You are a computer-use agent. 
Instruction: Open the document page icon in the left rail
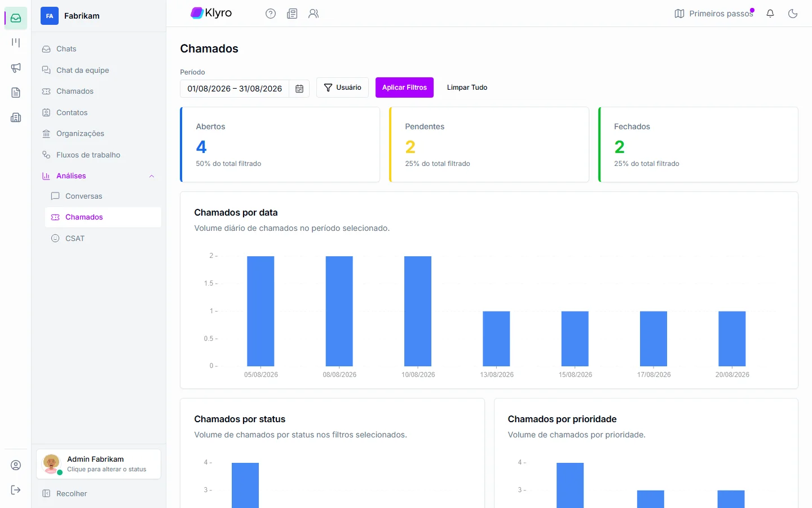tap(16, 93)
